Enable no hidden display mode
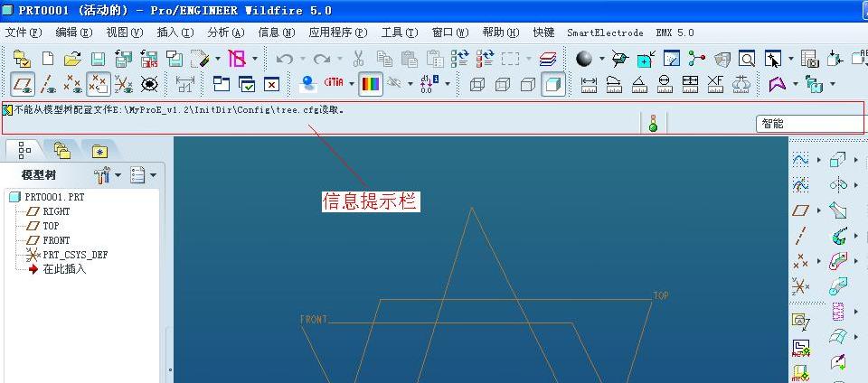Viewport: 868px width, 383px height. [x=527, y=84]
